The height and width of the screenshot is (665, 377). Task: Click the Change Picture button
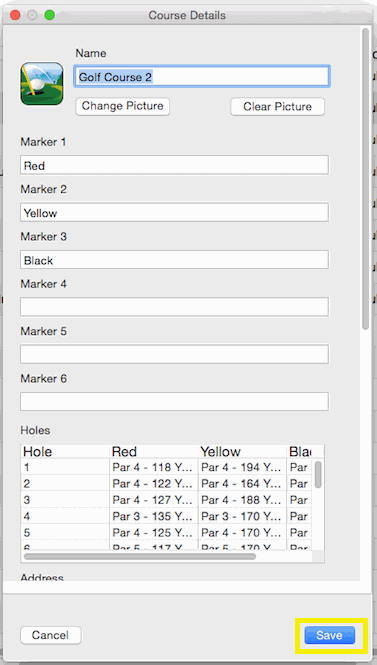123,106
